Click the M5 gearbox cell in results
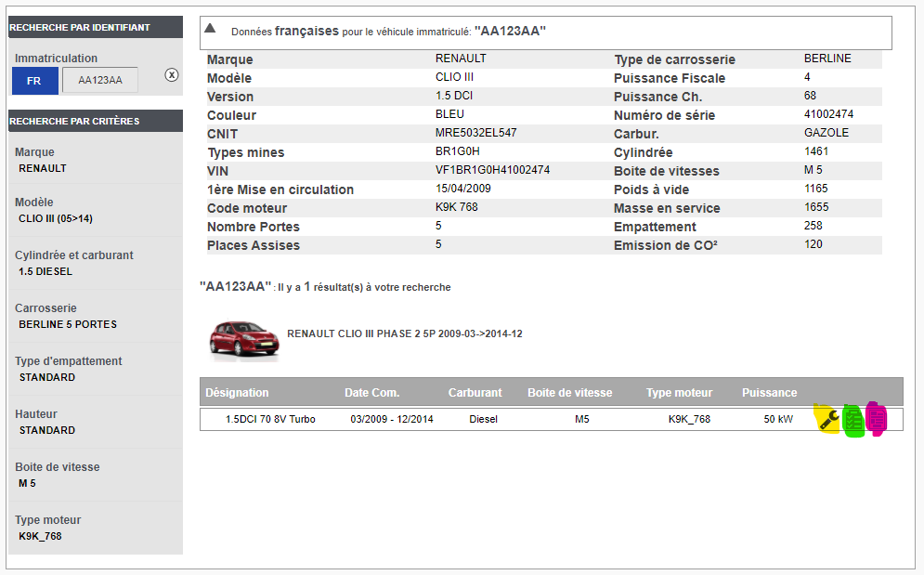924x575 pixels. click(x=582, y=419)
